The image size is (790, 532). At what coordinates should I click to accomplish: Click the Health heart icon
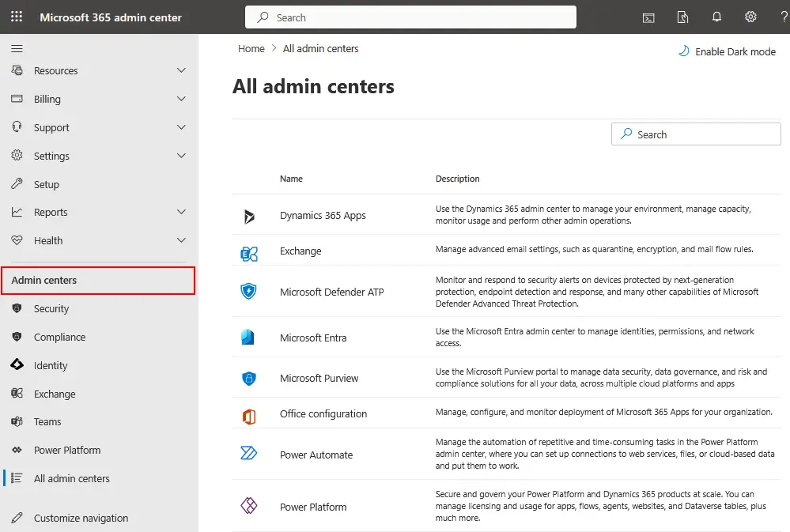(x=17, y=240)
